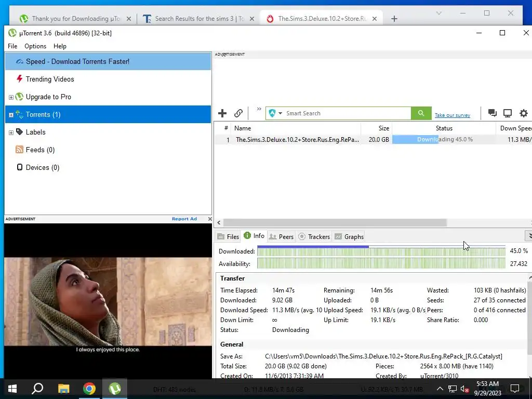Click the network tray icon
Screen dimensions: 532x399
point(453,389)
